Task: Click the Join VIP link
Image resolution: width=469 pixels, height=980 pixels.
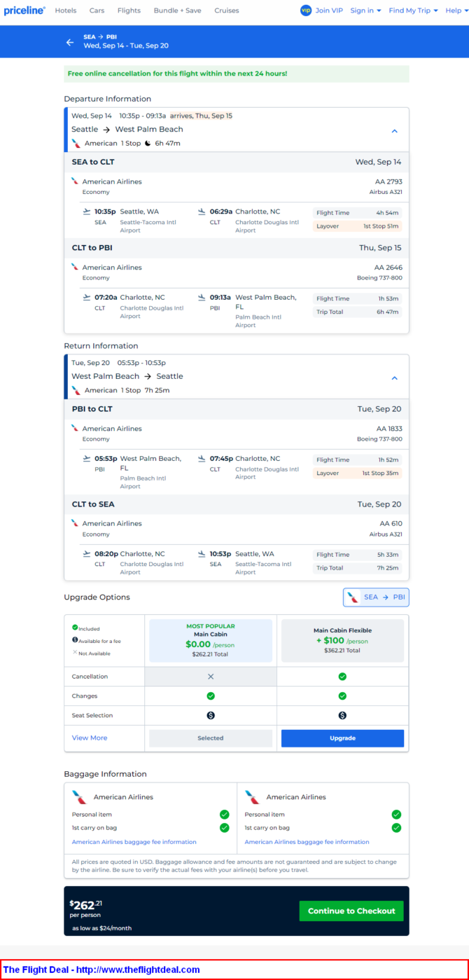Action: tap(329, 11)
